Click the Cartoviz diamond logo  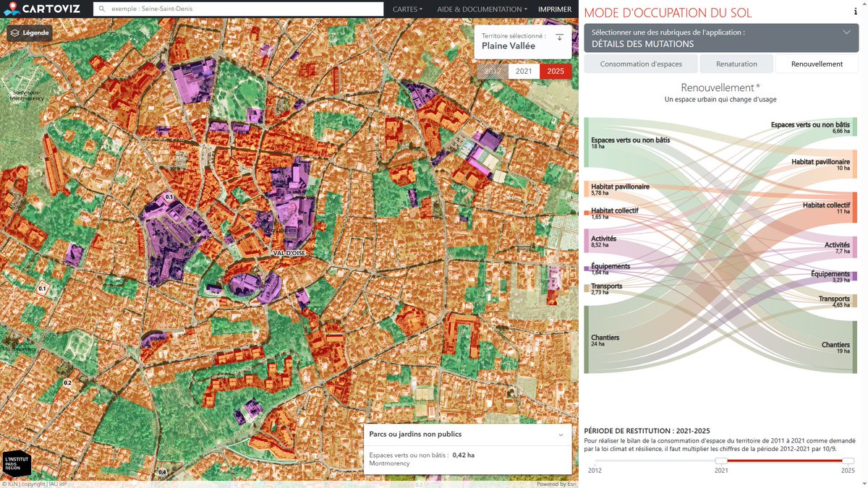point(12,9)
